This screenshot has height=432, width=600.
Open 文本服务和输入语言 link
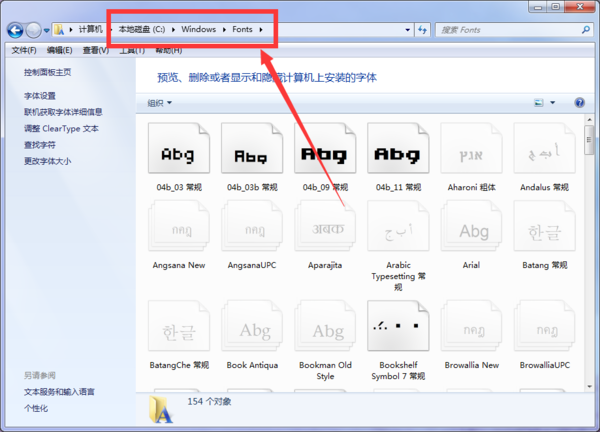59,392
